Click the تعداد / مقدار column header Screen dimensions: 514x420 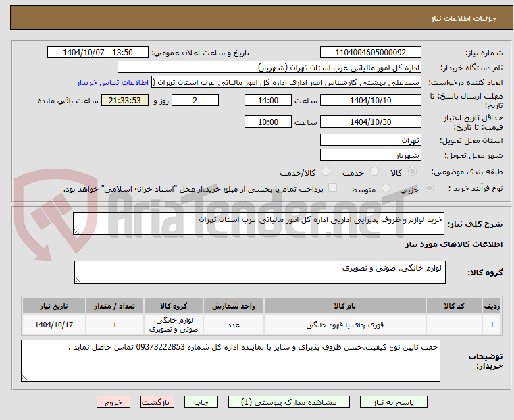[114, 306]
